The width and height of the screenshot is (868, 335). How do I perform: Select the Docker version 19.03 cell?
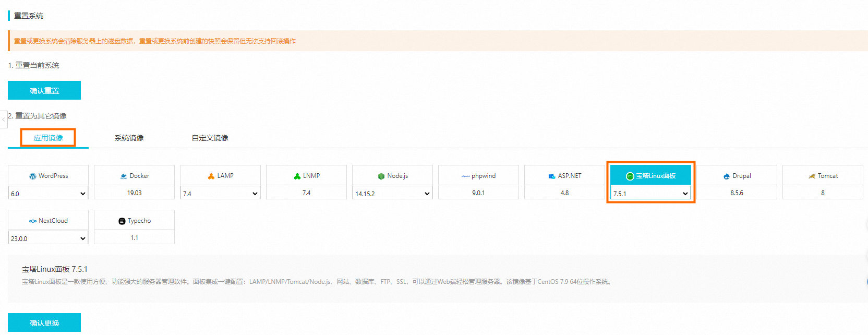pyautogui.click(x=134, y=193)
